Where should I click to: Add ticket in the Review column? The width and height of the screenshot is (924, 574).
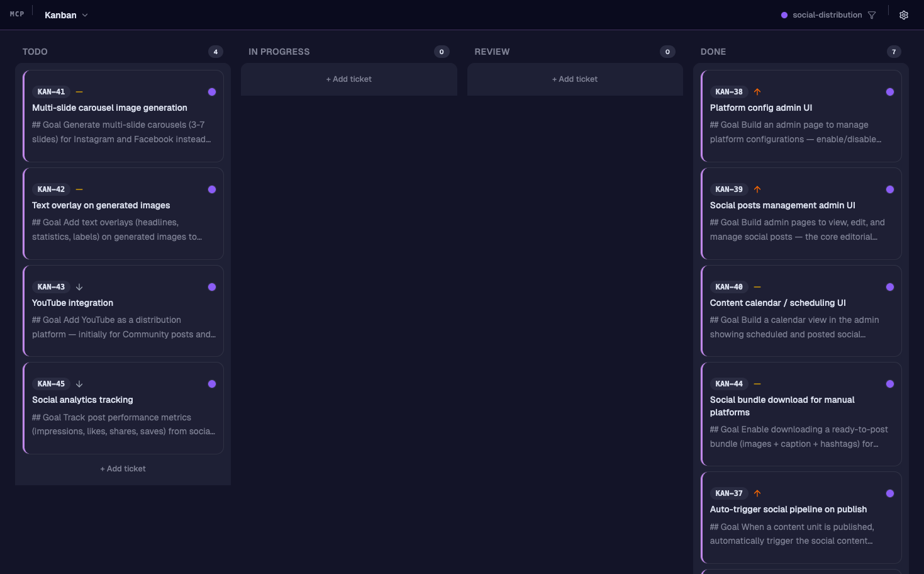coord(575,79)
